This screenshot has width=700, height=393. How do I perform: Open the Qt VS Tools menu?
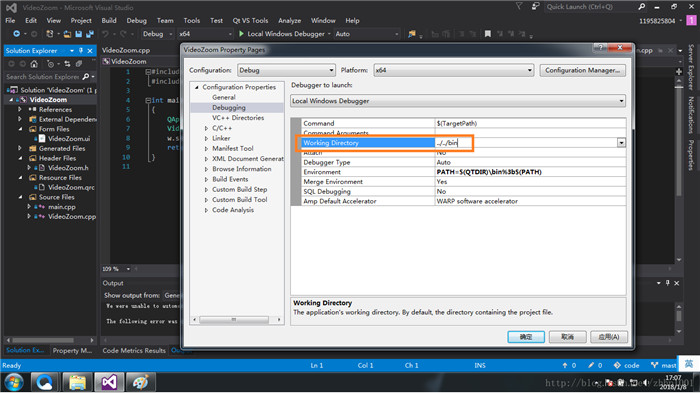pos(250,21)
